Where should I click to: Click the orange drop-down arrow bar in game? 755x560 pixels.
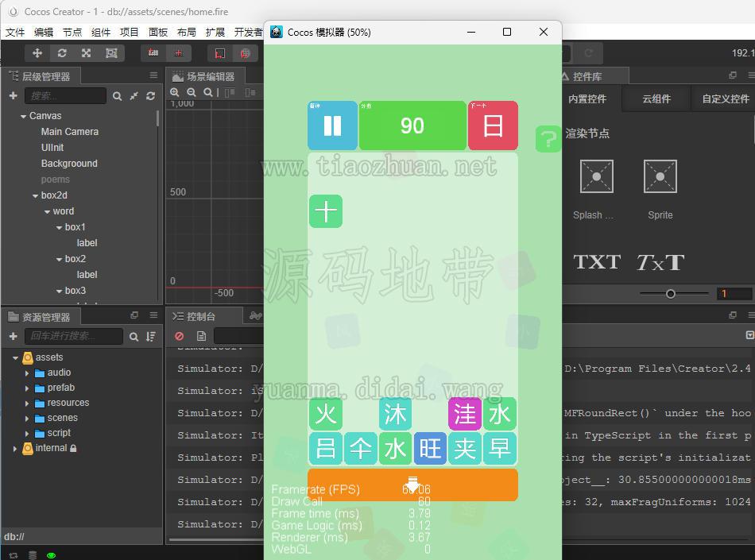(412, 485)
